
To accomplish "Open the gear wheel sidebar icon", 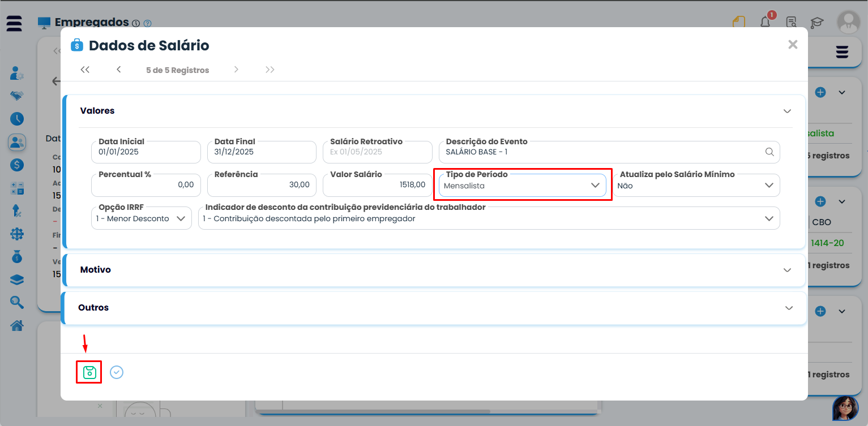I will coord(17,234).
